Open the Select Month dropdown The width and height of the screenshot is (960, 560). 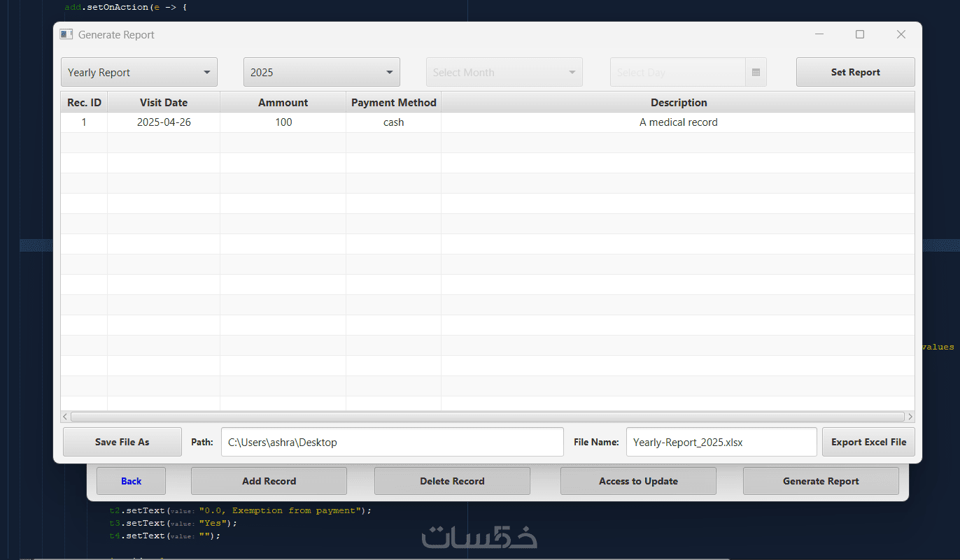(504, 72)
